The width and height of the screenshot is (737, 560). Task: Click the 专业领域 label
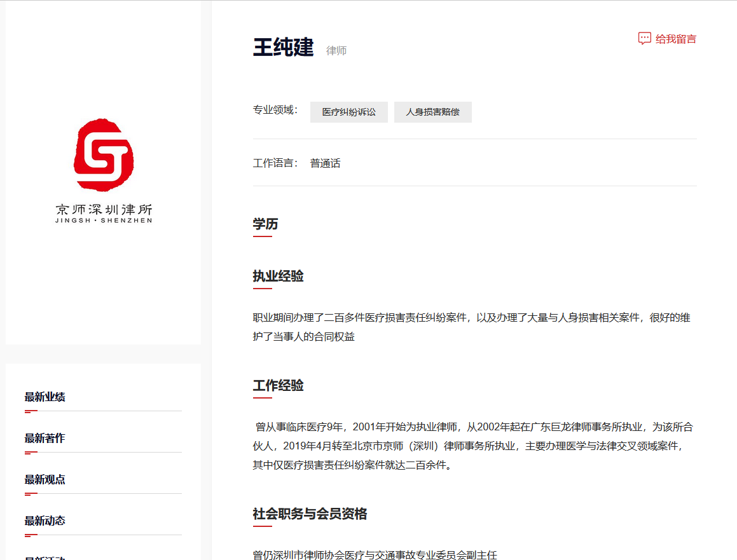point(275,110)
